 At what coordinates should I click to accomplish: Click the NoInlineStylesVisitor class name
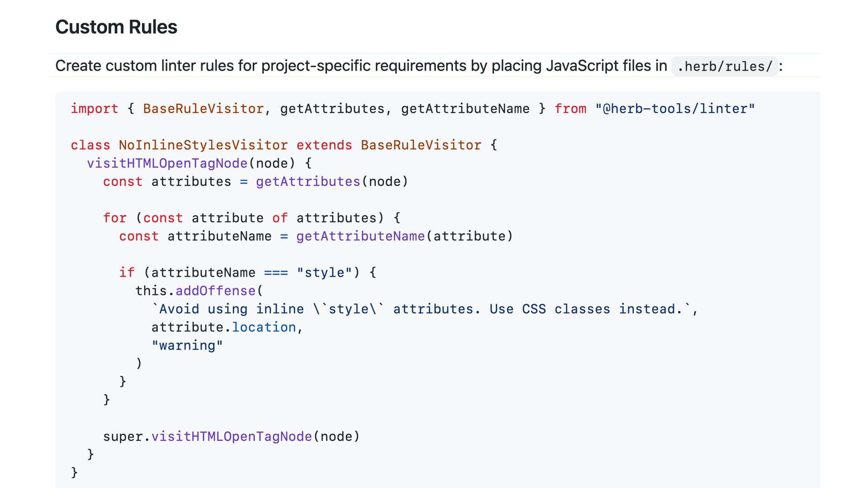pyautogui.click(x=203, y=145)
